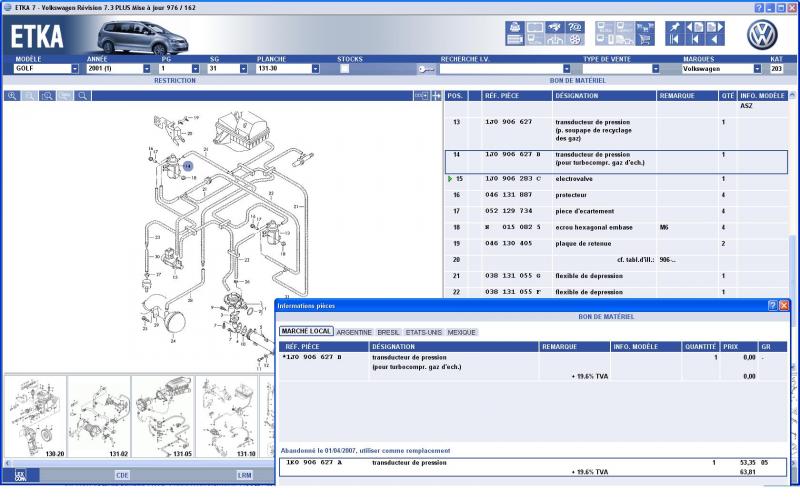Click the keyboard-shaped icon below the printer
Viewport: 800px width, 500px height.
pos(515,40)
